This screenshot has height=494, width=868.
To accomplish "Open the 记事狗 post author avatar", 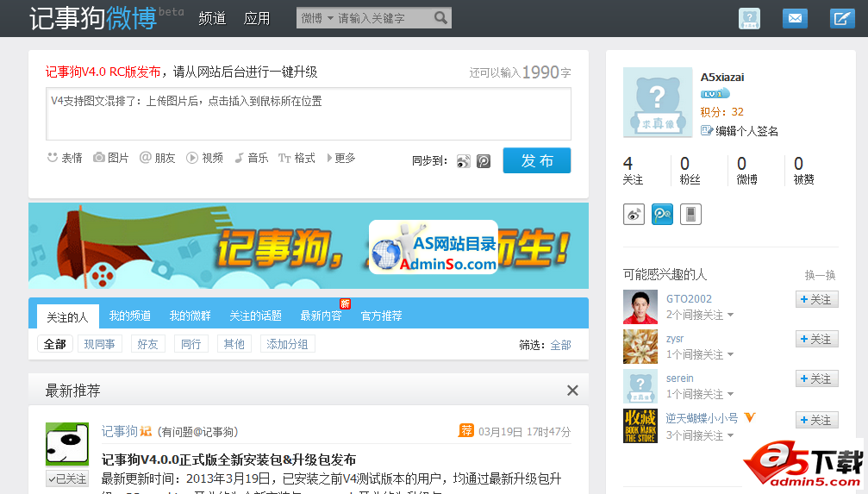I will tap(67, 444).
